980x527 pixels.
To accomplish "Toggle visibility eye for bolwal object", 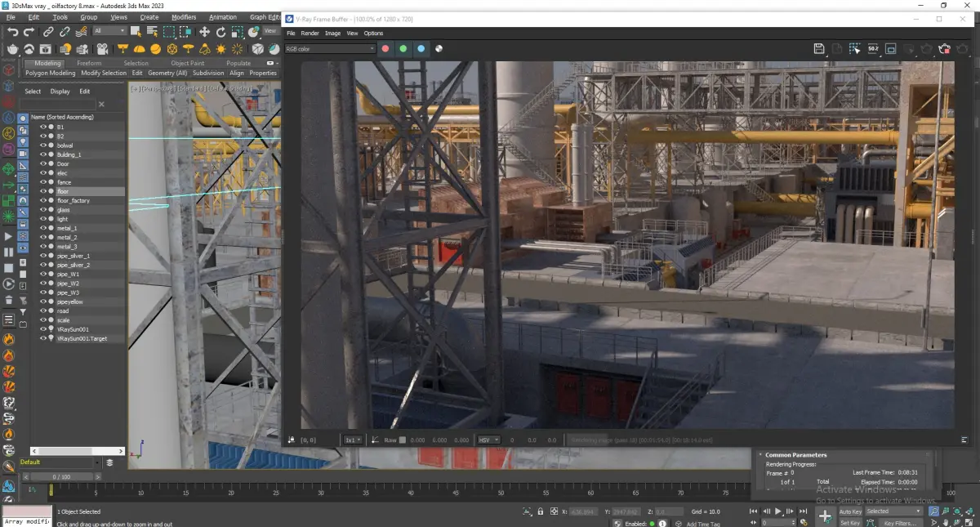I will click(42, 145).
